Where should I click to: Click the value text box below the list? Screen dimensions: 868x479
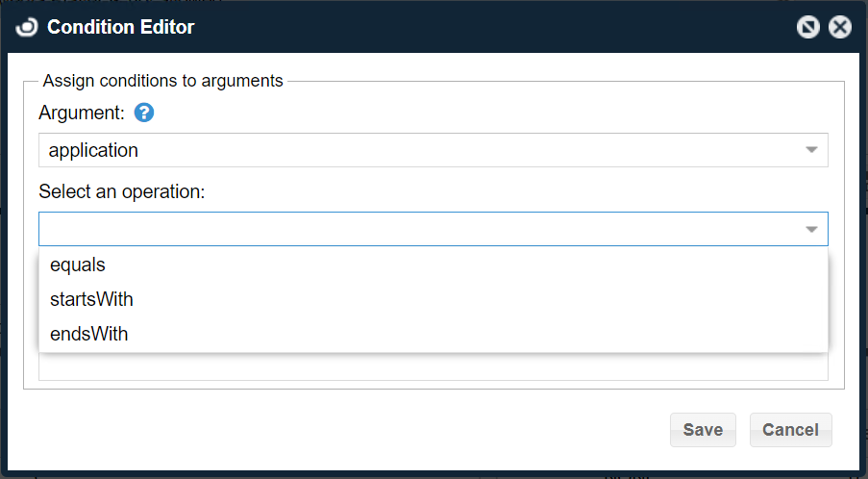[x=433, y=367]
